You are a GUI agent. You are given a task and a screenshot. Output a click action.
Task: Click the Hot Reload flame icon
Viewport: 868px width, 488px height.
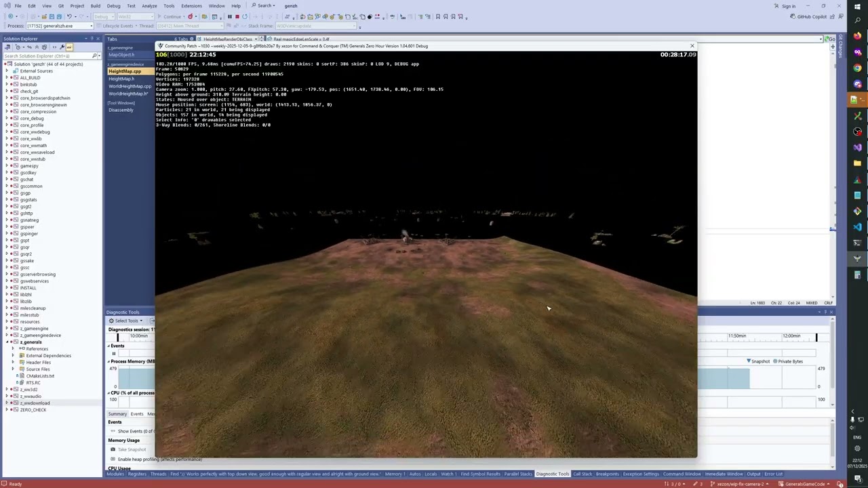click(191, 16)
